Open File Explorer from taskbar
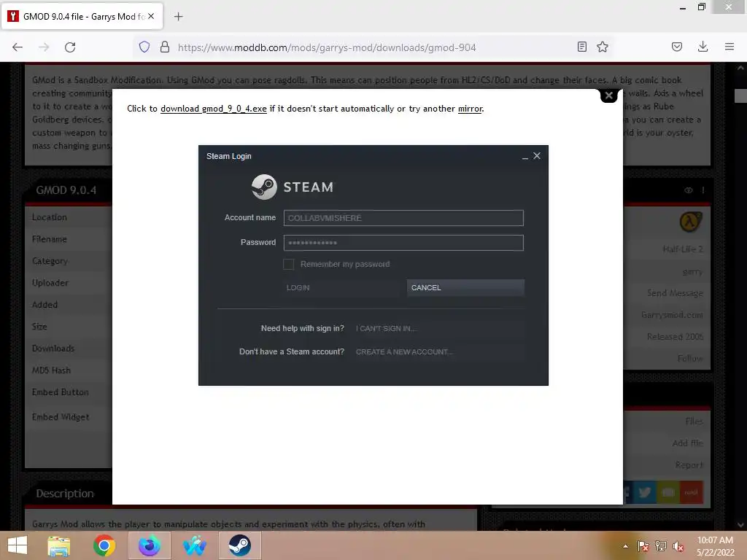The width and height of the screenshot is (747, 560). (58, 545)
